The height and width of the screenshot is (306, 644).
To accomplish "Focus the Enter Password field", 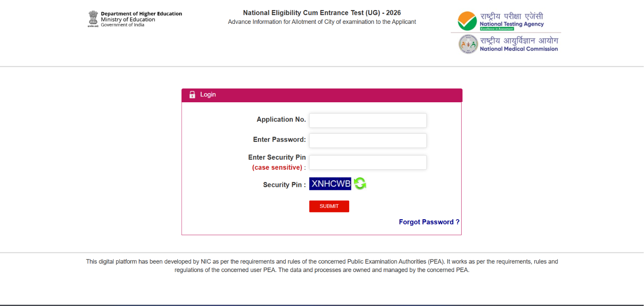I will (x=368, y=140).
